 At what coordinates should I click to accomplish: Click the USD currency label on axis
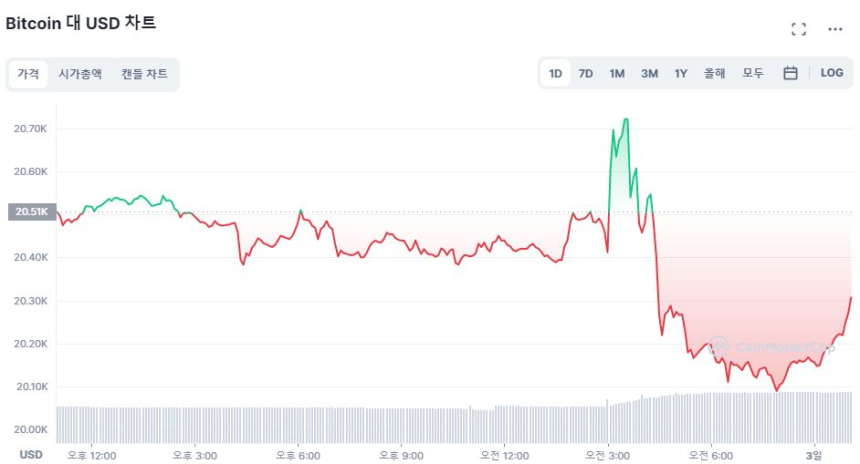(x=31, y=455)
